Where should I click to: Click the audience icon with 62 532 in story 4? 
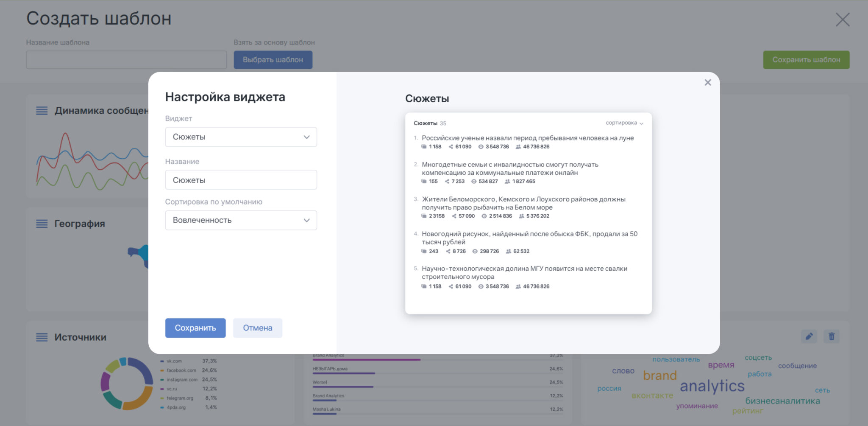[x=509, y=252]
